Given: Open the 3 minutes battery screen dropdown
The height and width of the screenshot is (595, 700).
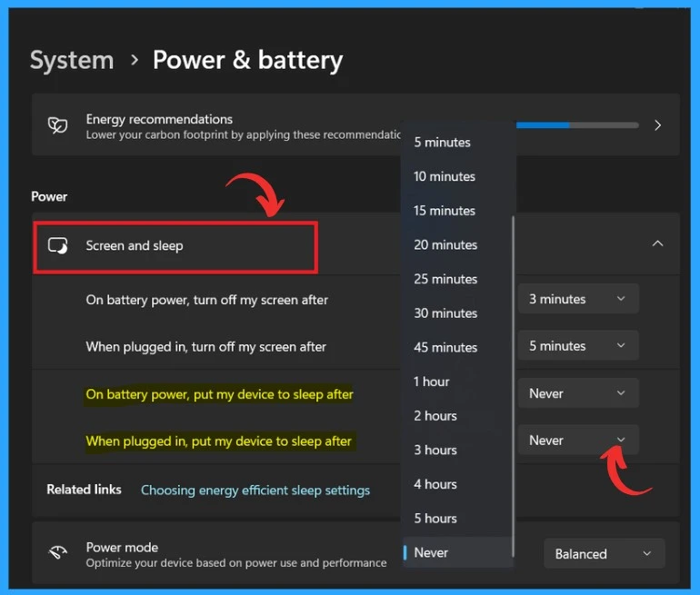Looking at the screenshot, I should pyautogui.click(x=578, y=299).
